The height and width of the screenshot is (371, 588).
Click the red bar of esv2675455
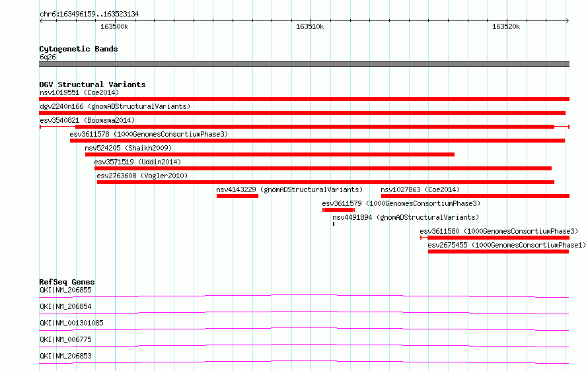click(498, 252)
